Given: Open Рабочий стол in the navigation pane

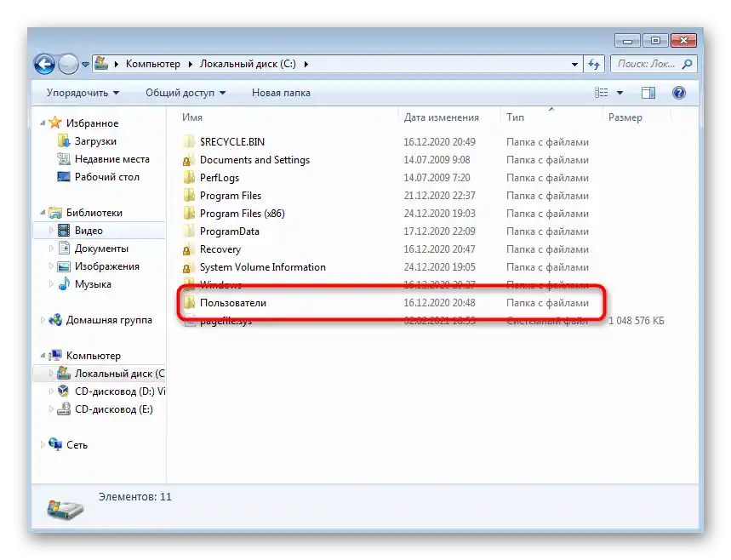Looking at the screenshot, I should pyautogui.click(x=106, y=177).
